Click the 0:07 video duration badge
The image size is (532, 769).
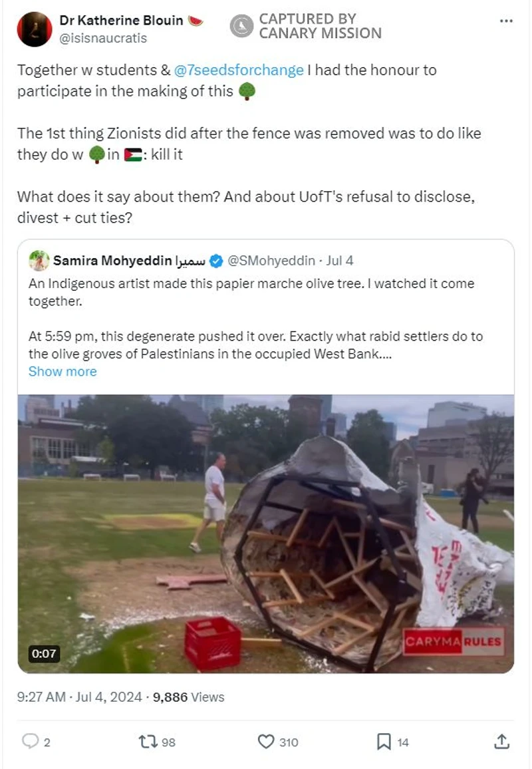click(45, 653)
